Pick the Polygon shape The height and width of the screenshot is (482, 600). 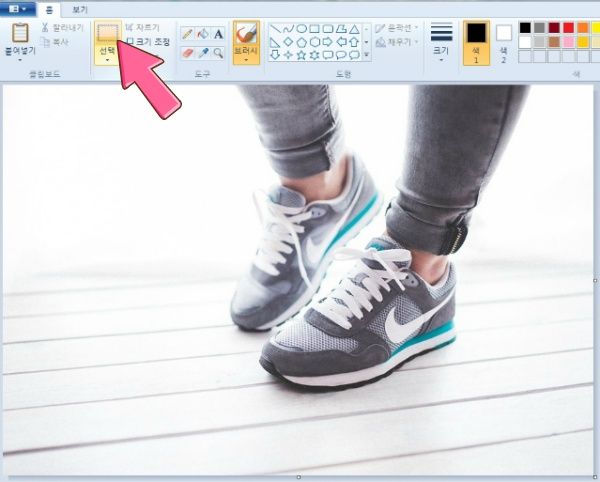(341, 29)
